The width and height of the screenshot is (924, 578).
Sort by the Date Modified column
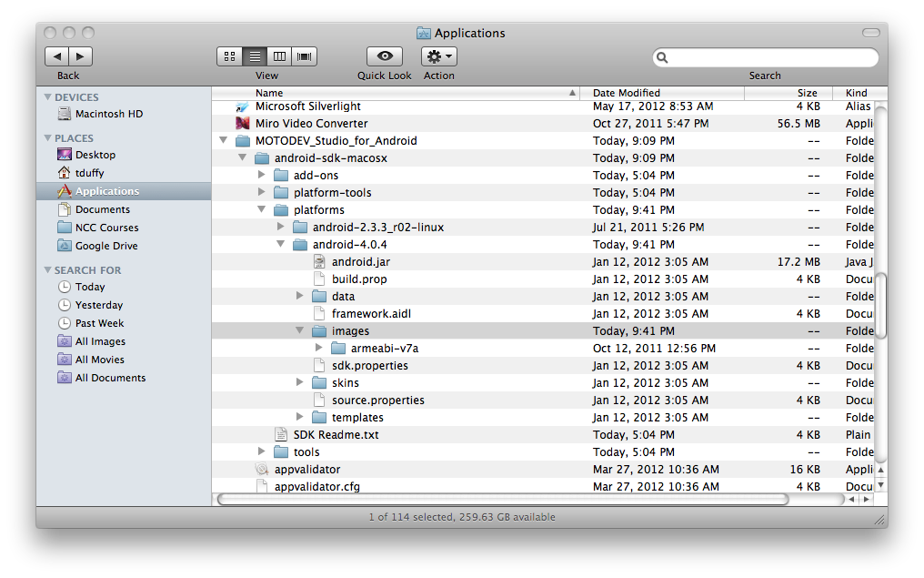point(662,93)
